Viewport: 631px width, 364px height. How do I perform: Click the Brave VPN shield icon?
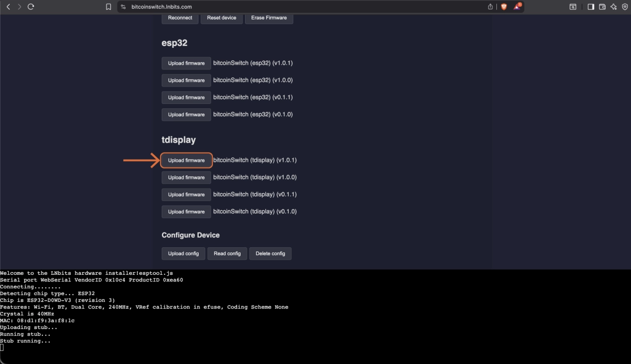(x=625, y=7)
